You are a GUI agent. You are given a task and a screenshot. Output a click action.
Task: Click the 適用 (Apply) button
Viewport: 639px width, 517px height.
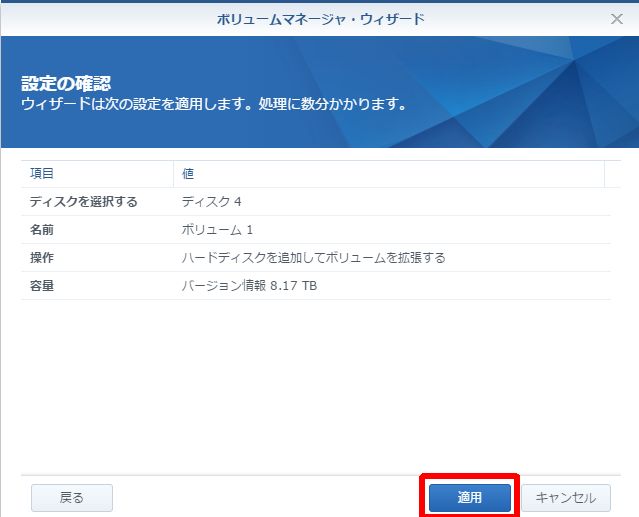pyautogui.click(x=469, y=497)
